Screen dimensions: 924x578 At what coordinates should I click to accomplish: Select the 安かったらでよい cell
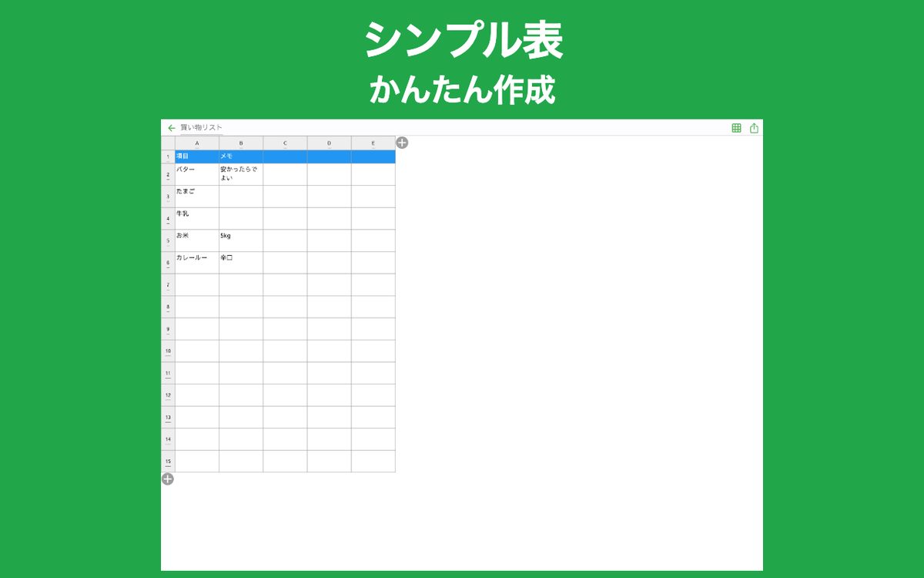(x=241, y=175)
